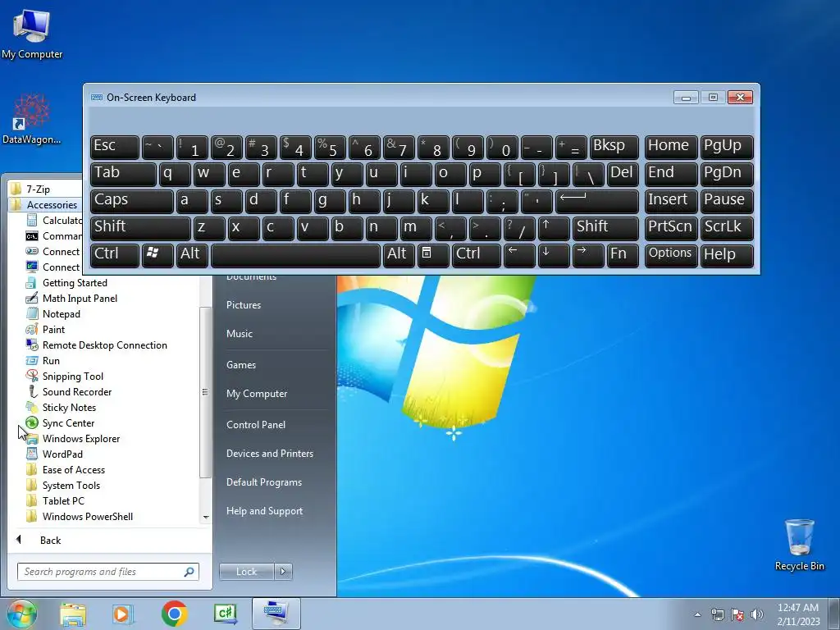
Task: Click the Action Center flag icon
Action: [737, 614]
